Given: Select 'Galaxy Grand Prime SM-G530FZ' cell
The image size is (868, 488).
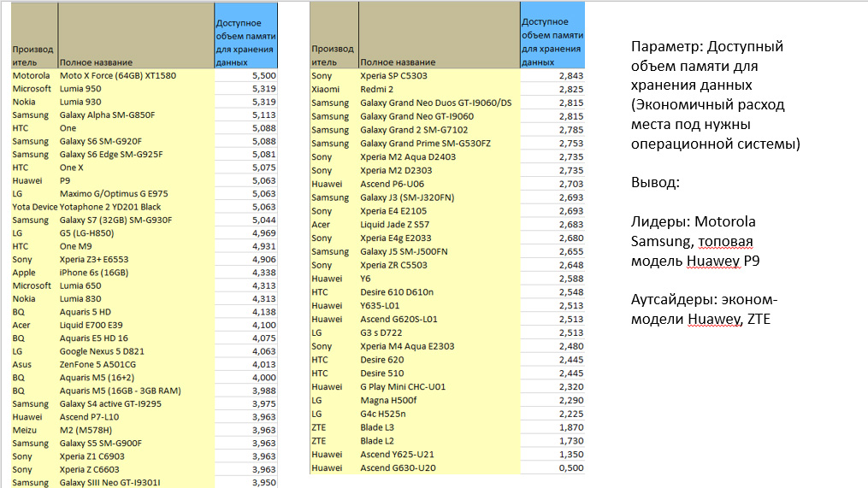Looking at the screenshot, I should pos(440,144).
